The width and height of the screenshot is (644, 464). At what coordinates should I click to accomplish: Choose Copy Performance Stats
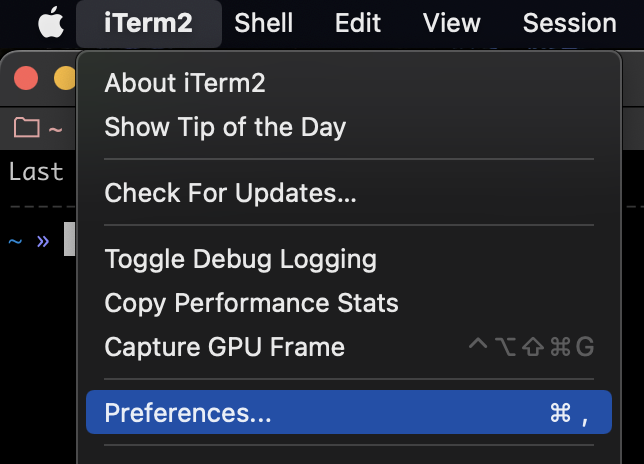coord(251,303)
